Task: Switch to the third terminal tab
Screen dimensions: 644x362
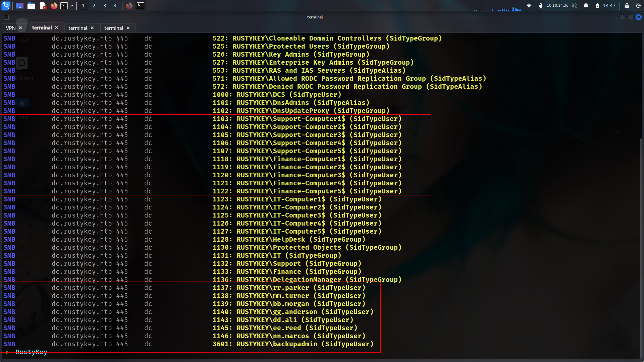Action: coord(113,28)
